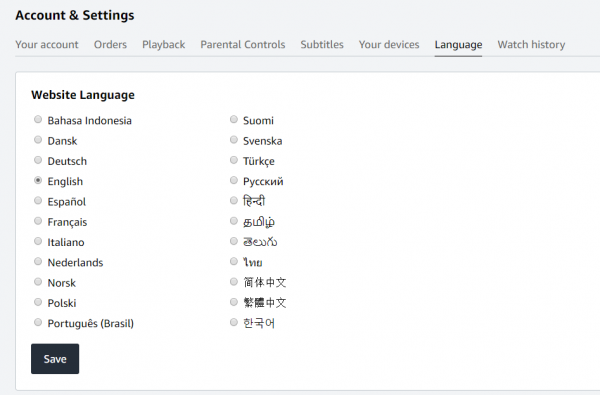Choose the 한국어 language option
Viewport: 600px width, 395px height.
[x=234, y=322]
